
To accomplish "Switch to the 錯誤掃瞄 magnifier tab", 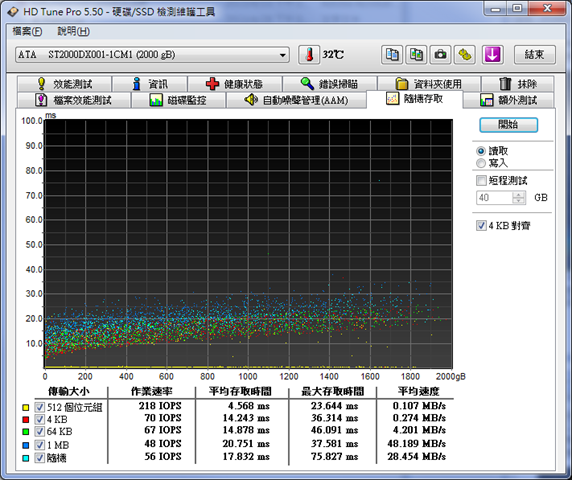I will click(x=329, y=84).
